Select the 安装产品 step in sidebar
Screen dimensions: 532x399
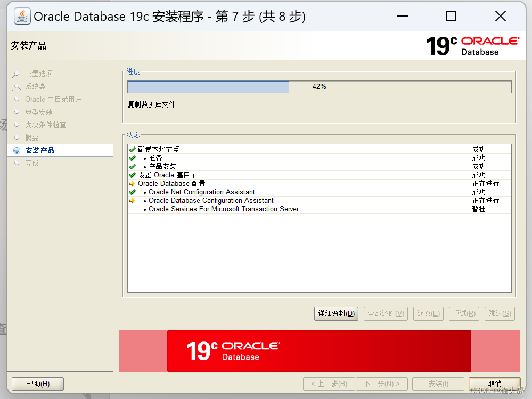coord(40,150)
